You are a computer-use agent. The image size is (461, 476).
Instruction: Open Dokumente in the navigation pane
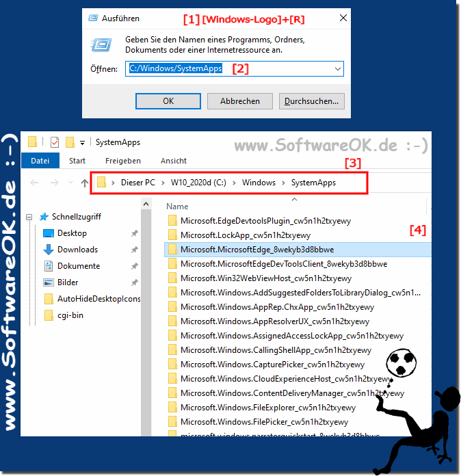(x=79, y=266)
